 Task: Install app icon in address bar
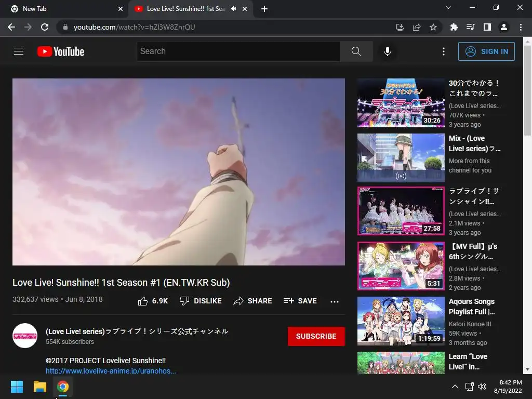click(x=400, y=27)
